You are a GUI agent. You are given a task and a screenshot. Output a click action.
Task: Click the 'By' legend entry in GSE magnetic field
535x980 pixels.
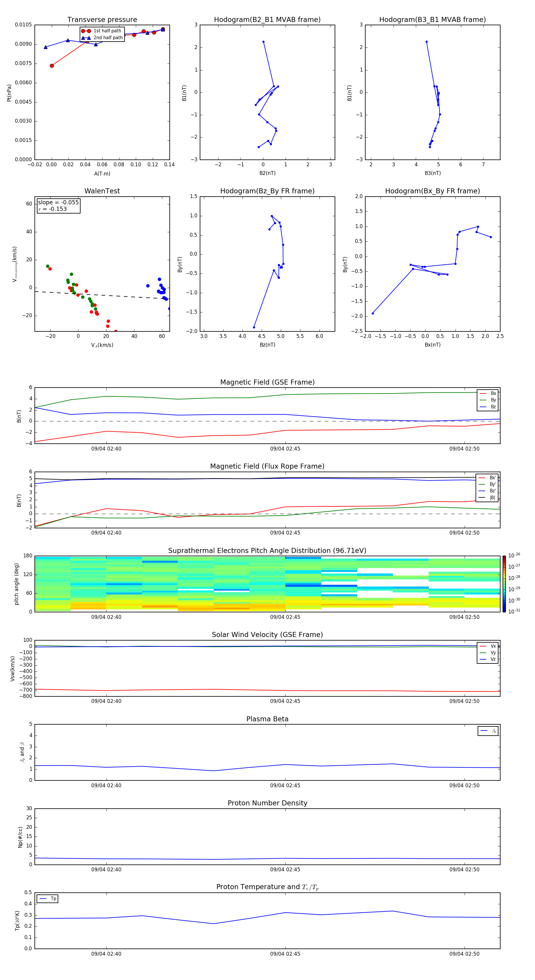(488, 400)
